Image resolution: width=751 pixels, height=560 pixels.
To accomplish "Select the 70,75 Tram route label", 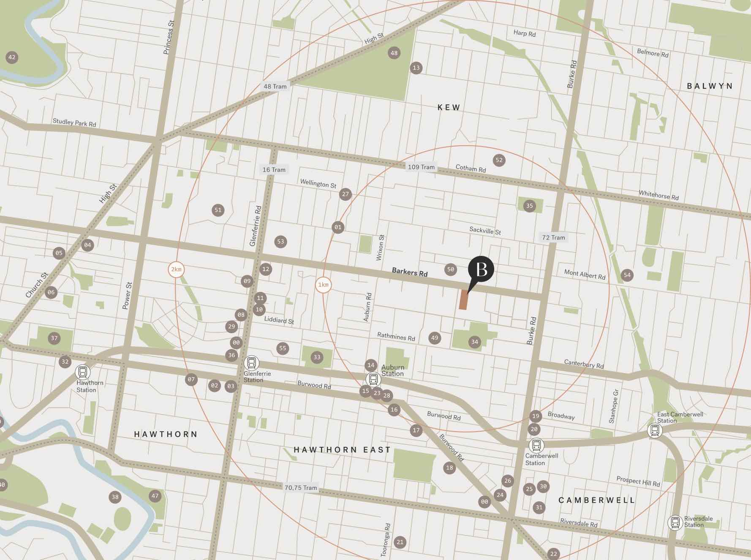I will tap(301, 488).
